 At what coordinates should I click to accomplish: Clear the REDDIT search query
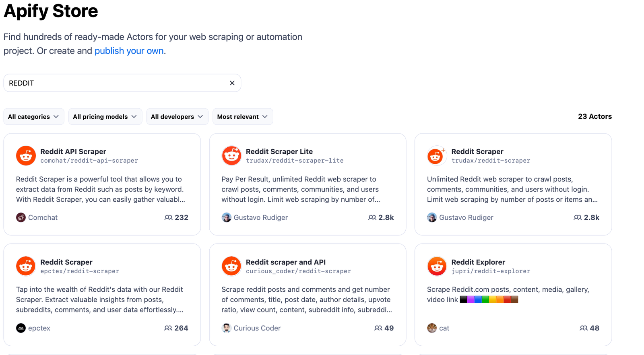[x=232, y=83]
